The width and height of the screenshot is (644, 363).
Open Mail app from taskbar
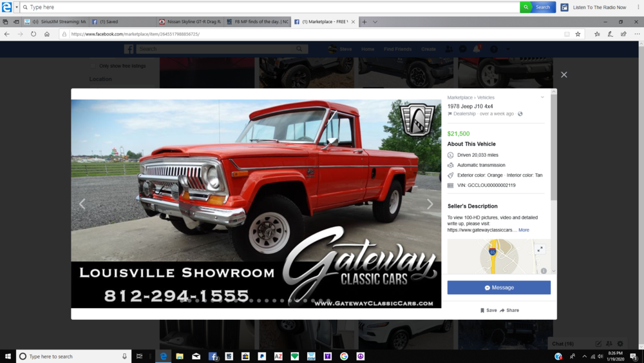coord(196,357)
